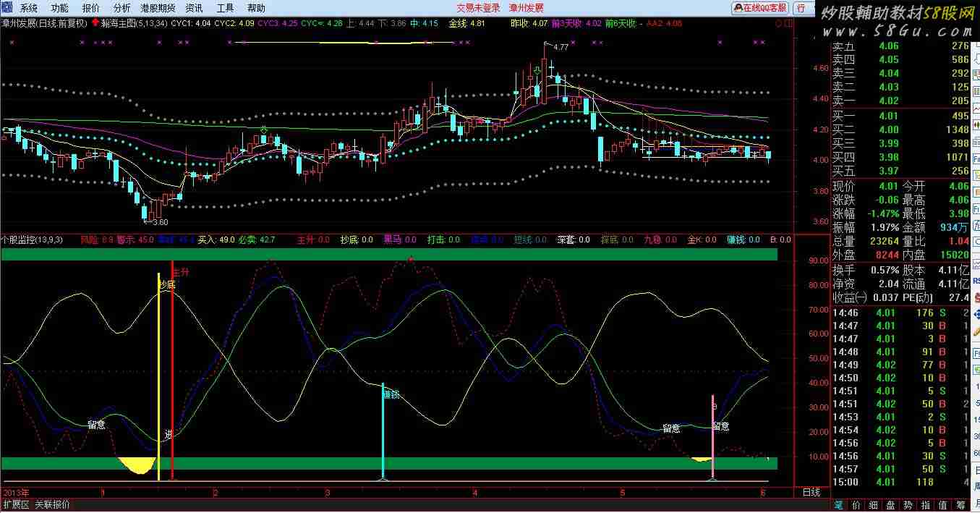980x513 pixels.
Task: Click the 在线QQ客服 button
Action: (760, 9)
